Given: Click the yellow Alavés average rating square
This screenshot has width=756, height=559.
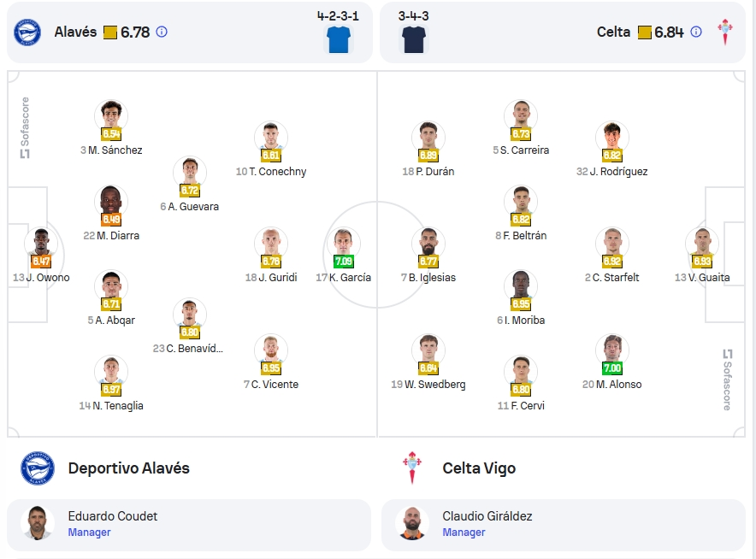Looking at the screenshot, I should click(110, 32).
